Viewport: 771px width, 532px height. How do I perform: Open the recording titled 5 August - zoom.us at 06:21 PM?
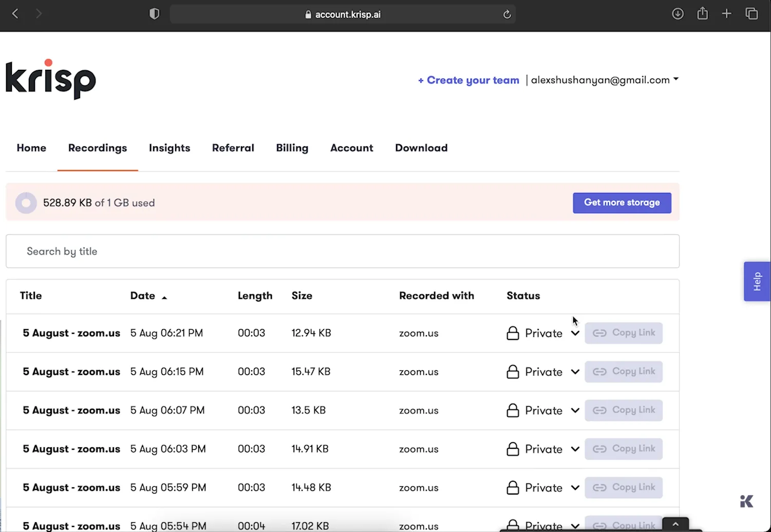click(71, 333)
